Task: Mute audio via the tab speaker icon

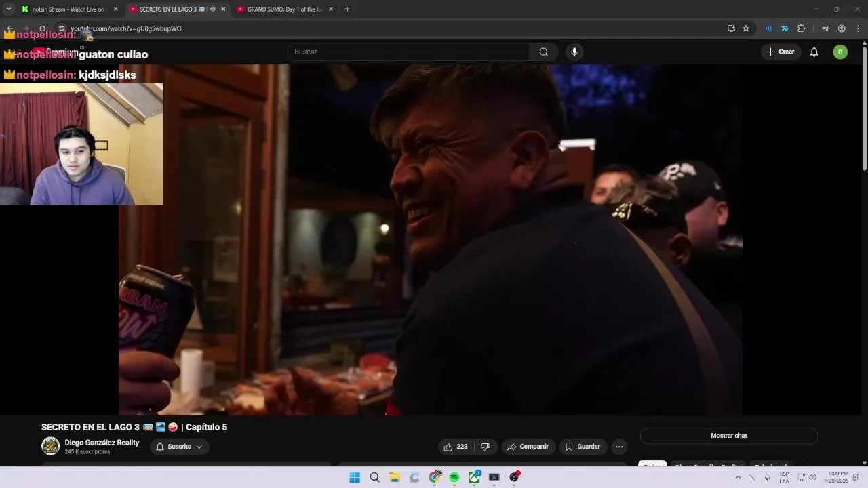Action: point(212,9)
